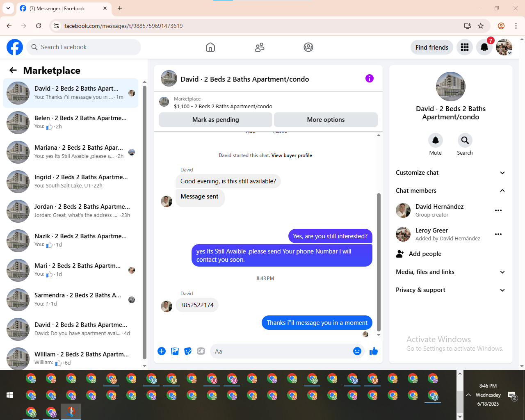Click the conversation list scrollbar
This screenshot has width=525, height=420.
point(144,221)
